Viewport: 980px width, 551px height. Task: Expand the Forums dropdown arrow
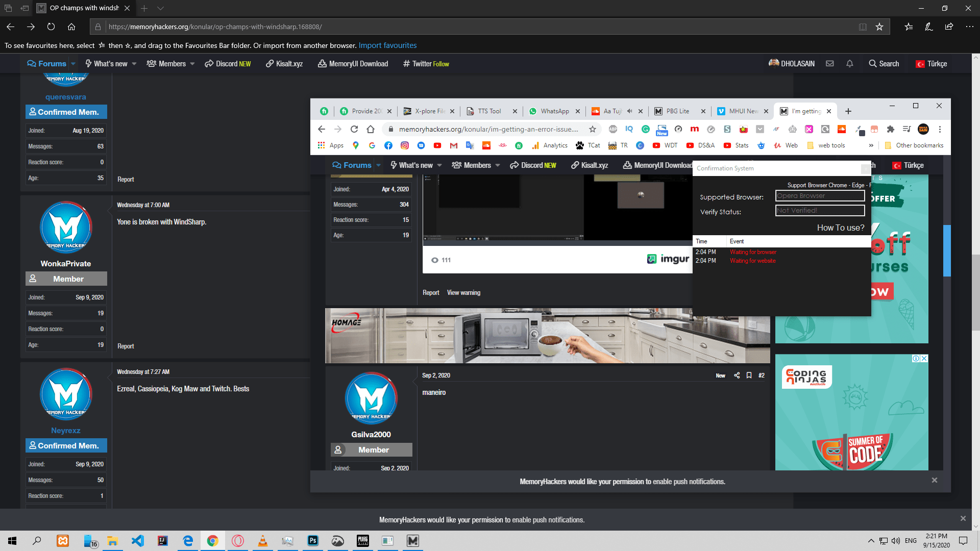[x=73, y=64]
